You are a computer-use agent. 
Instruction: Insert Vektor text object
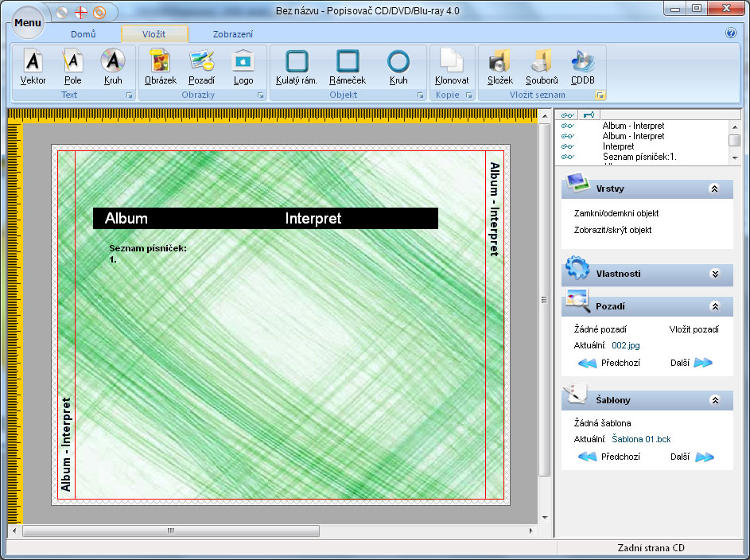(x=33, y=66)
